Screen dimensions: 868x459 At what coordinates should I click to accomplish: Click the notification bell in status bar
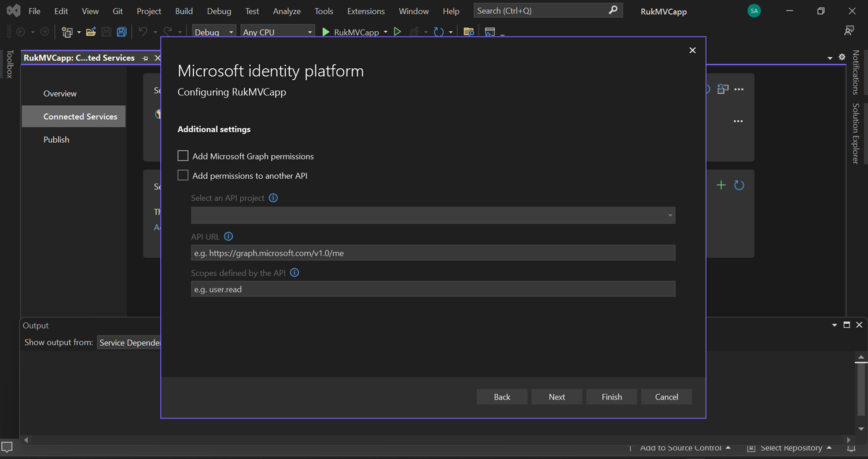pyautogui.click(x=851, y=448)
